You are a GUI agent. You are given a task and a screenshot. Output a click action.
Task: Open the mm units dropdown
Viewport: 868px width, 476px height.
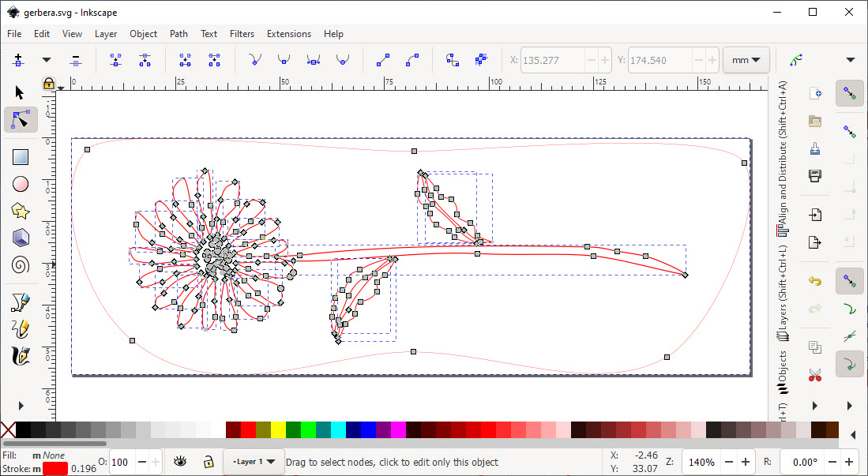[x=746, y=60]
